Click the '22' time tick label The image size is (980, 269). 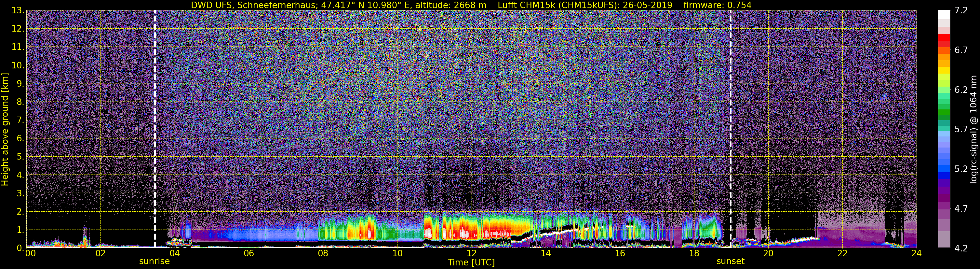pos(842,253)
